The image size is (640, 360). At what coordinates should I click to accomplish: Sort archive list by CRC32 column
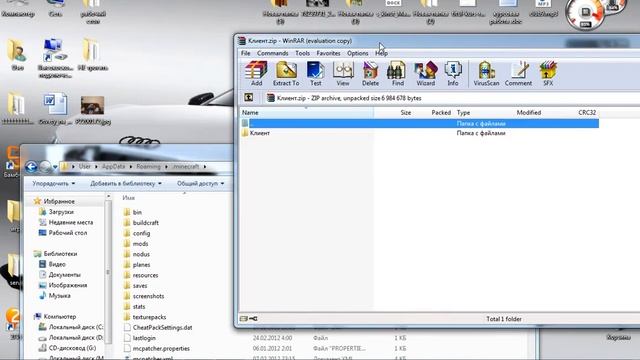(587, 113)
